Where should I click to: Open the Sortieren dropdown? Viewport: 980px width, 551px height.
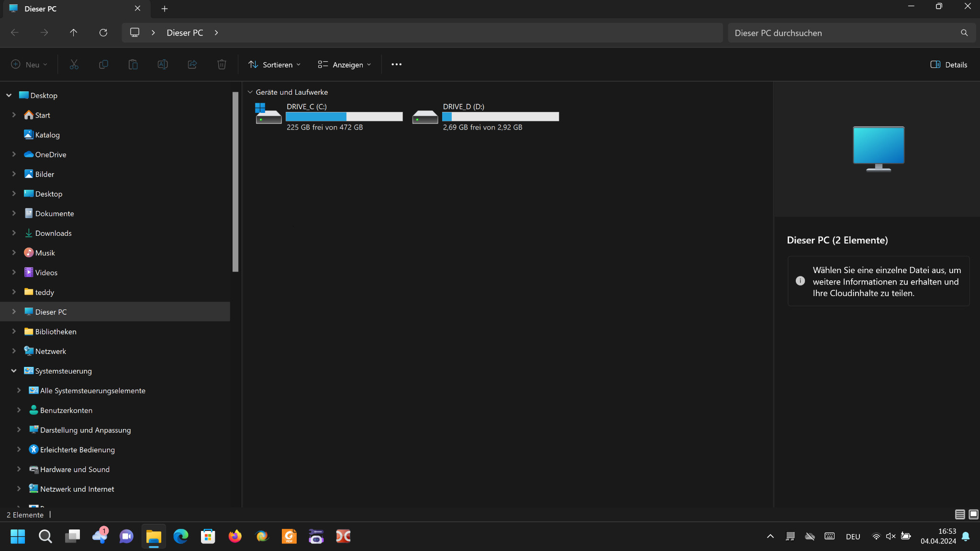click(275, 65)
